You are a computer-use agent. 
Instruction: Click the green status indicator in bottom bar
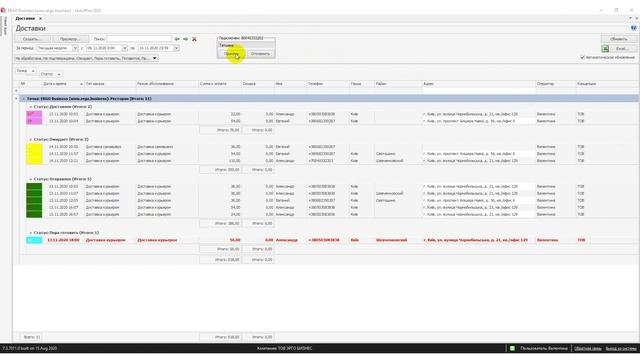tap(512, 348)
